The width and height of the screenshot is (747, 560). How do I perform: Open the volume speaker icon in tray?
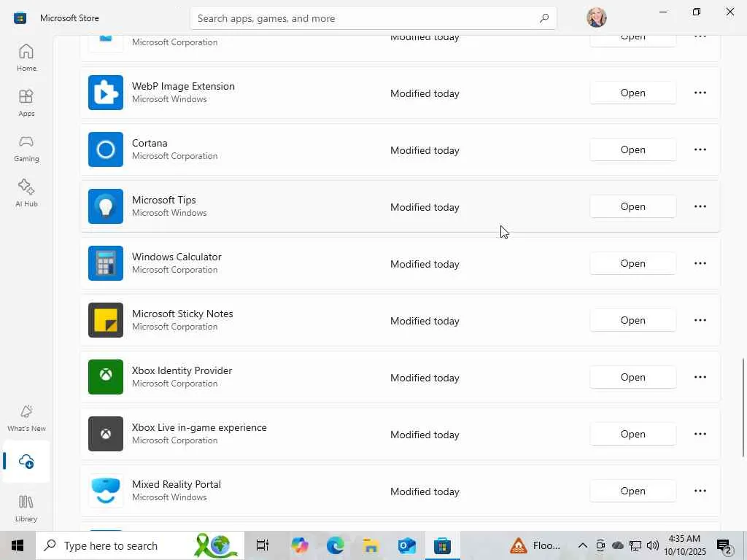[653, 545]
